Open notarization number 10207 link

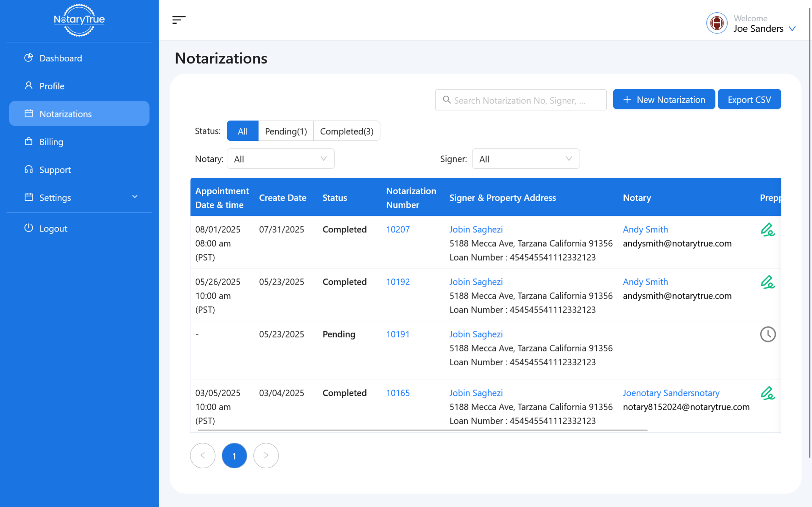click(x=398, y=230)
